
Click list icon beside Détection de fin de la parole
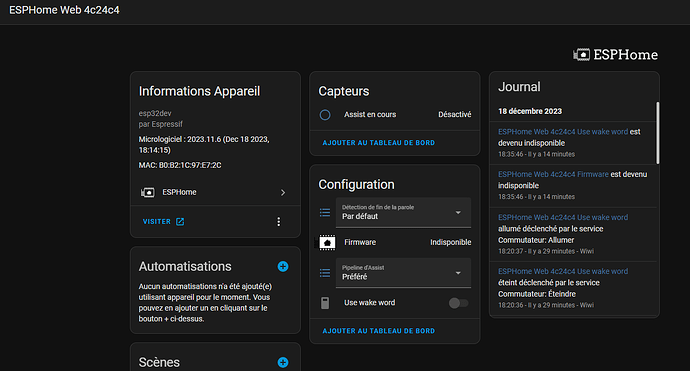pyautogui.click(x=325, y=213)
